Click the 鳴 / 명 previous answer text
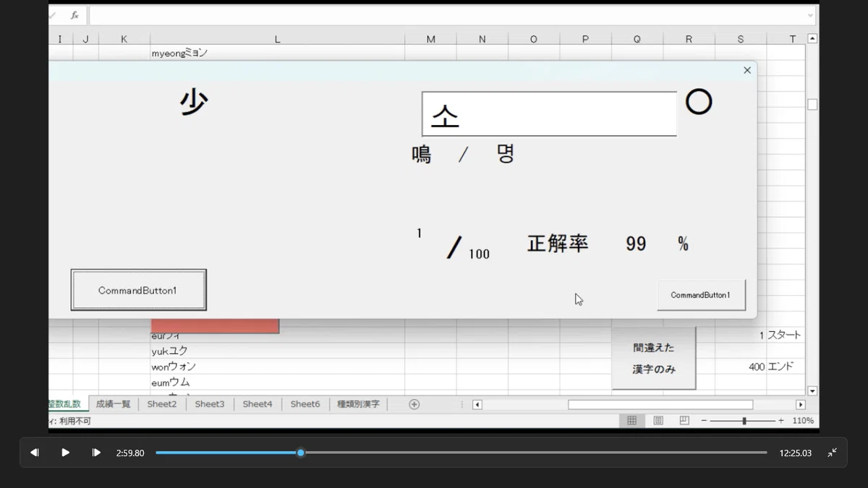 click(463, 154)
